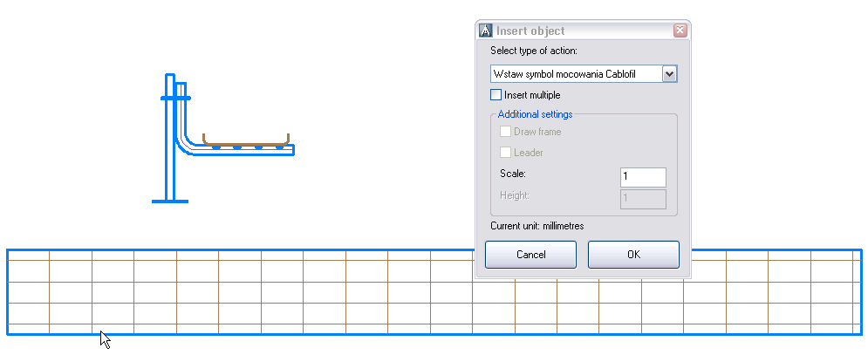This screenshot has height=355, width=868.
Task: Tick the Leader checkbox
Action: coord(506,153)
